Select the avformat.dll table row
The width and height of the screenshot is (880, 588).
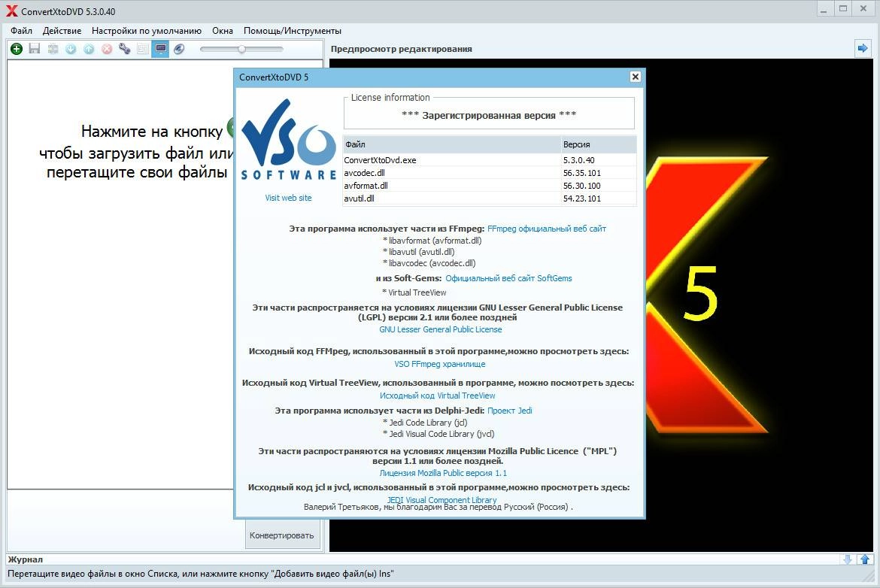point(490,186)
